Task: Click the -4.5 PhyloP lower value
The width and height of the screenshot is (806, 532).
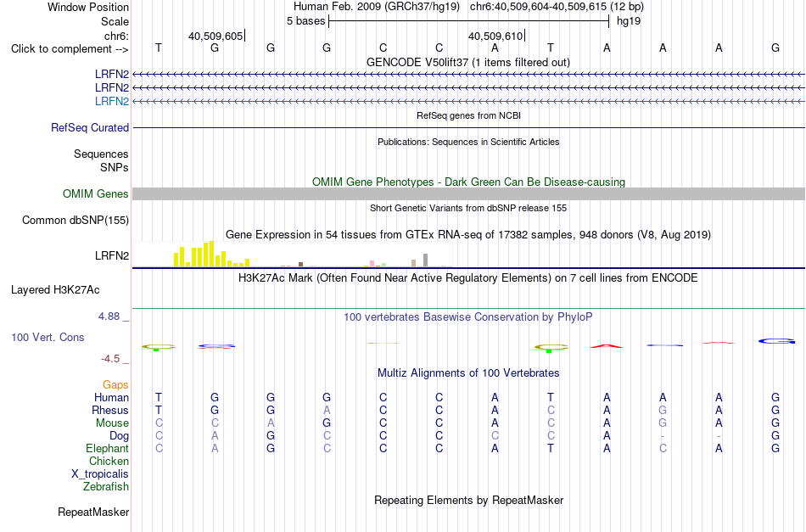Action: pyautogui.click(x=110, y=359)
